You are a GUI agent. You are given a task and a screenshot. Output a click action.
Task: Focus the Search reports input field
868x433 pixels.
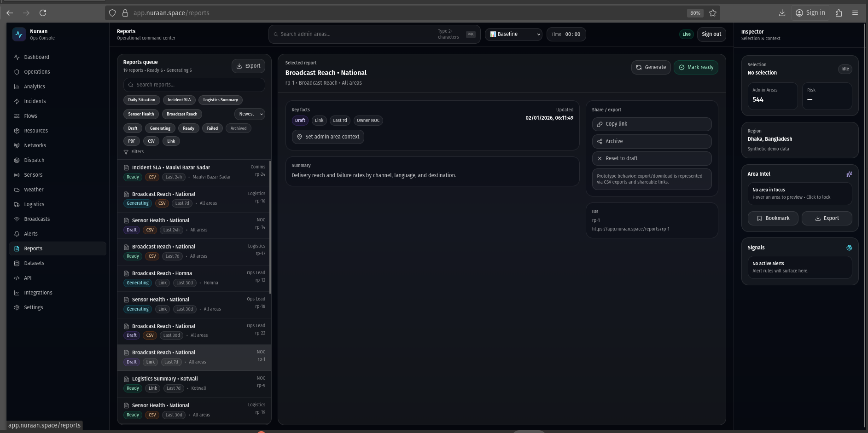pos(194,85)
